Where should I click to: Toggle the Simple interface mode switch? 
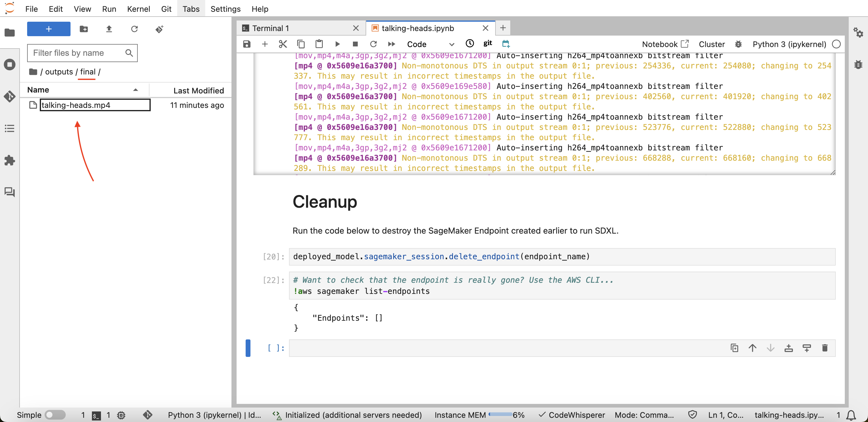pos(55,414)
